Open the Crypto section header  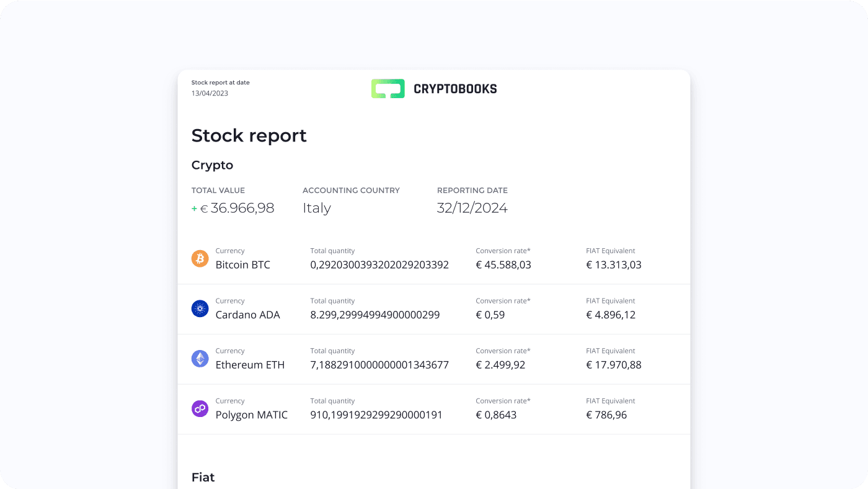(212, 165)
